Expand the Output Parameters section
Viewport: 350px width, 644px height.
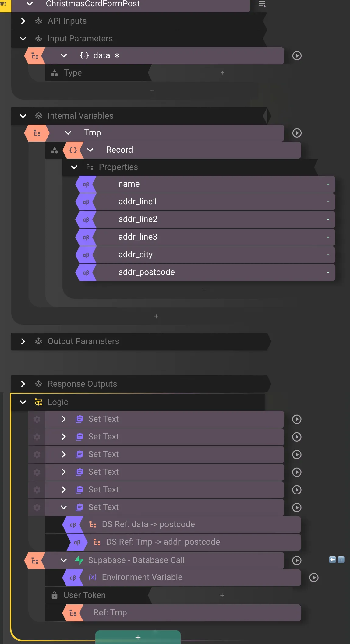point(23,341)
